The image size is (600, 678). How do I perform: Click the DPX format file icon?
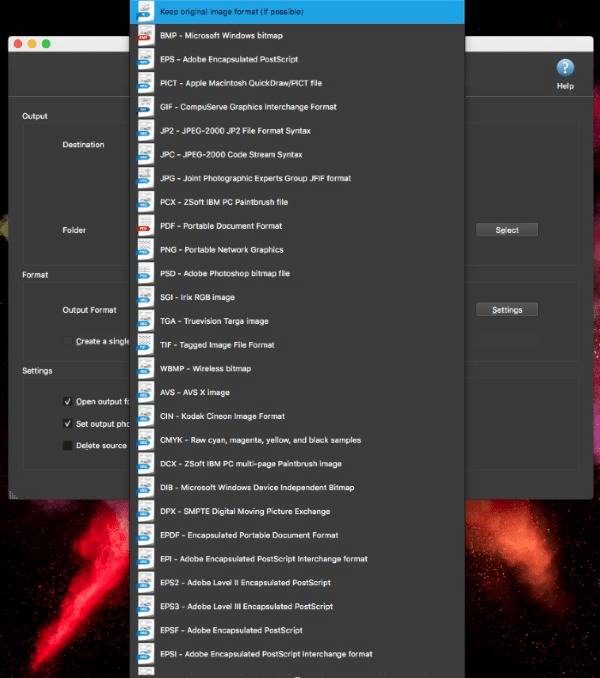tap(145, 511)
